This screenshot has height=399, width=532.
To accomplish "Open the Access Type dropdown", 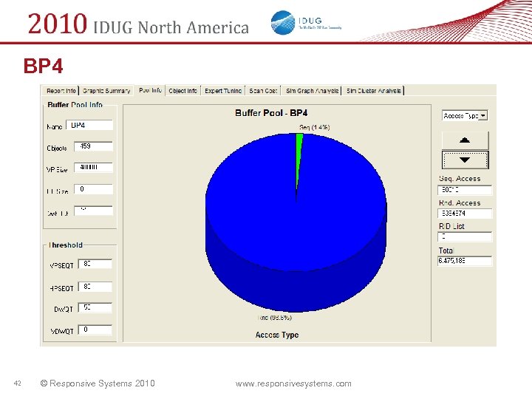I will pos(465,116).
